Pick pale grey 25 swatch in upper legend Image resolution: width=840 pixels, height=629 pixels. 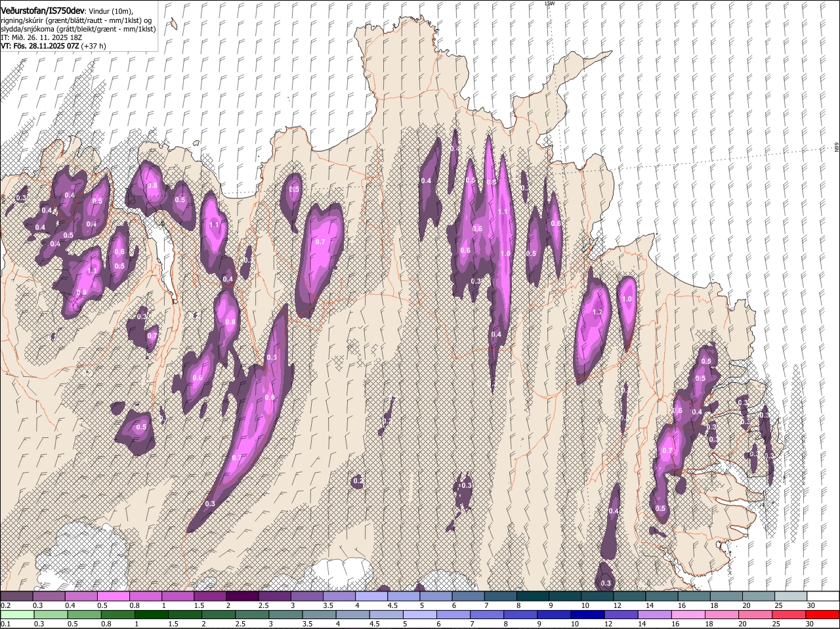[x=791, y=596]
